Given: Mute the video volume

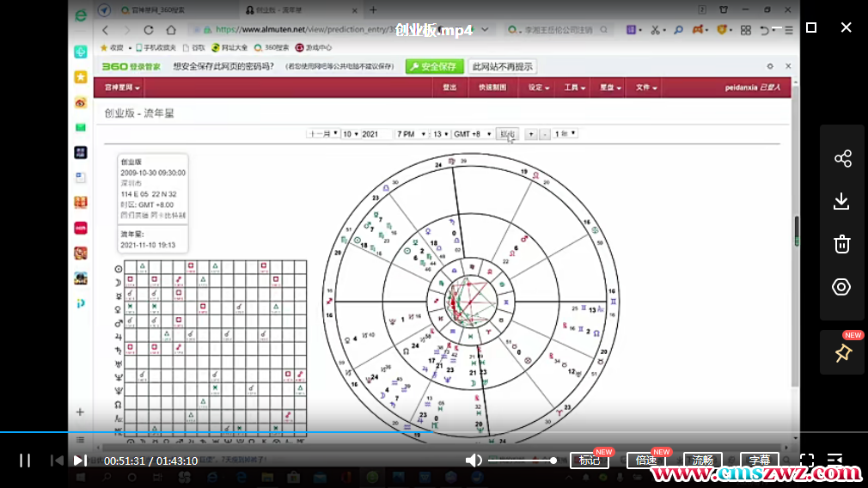Looking at the screenshot, I should (474, 461).
